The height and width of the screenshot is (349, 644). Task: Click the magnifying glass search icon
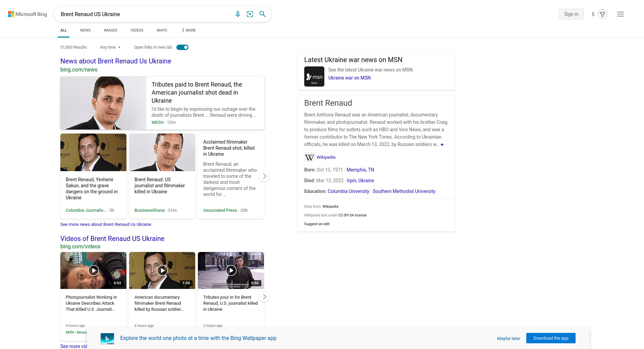pyautogui.click(x=263, y=14)
